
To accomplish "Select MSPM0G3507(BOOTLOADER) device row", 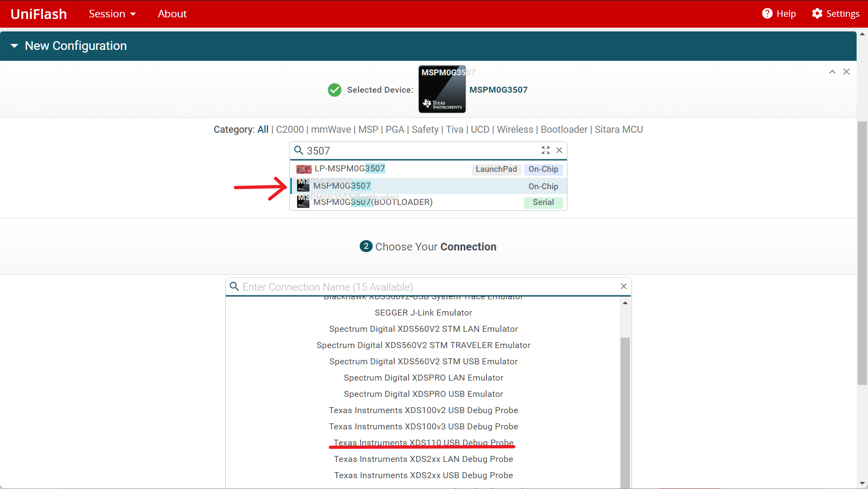I will click(x=428, y=202).
